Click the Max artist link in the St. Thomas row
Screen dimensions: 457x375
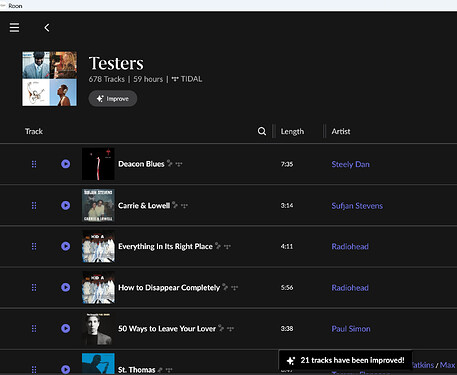(x=447, y=365)
